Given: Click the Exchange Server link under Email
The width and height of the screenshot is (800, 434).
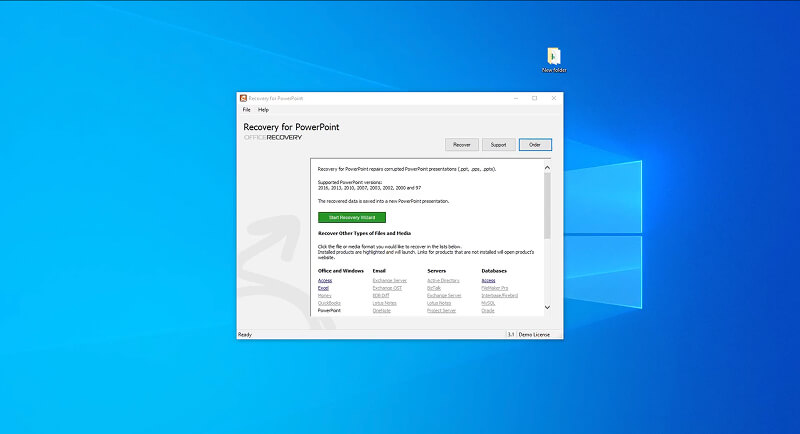Looking at the screenshot, I should (x=389, y=281).
